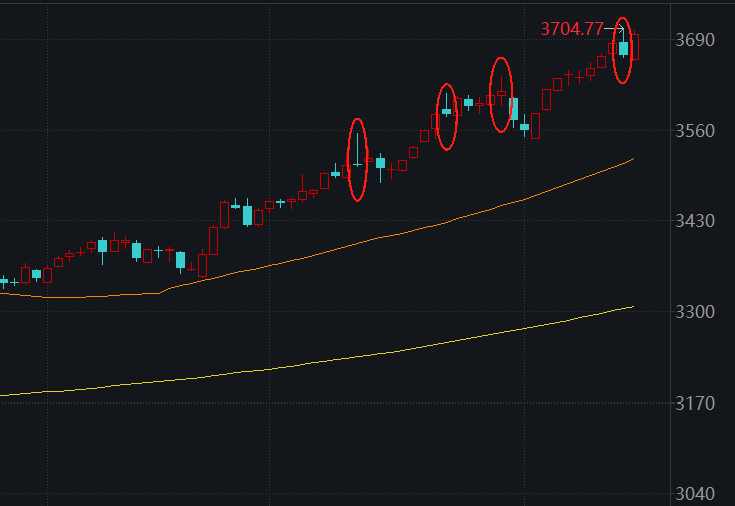The image size is (735, 506).
Task: Select the small candle inside the third oval
Action: [x=501, y=93]
